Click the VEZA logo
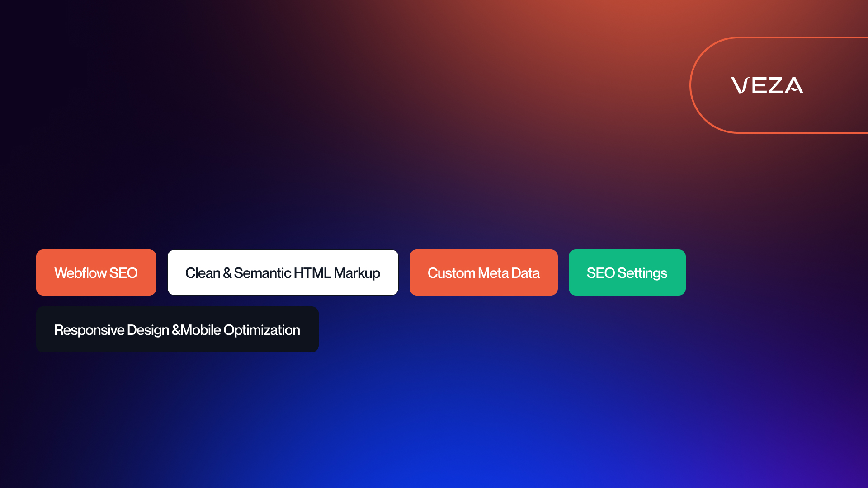 coord(768,85)
